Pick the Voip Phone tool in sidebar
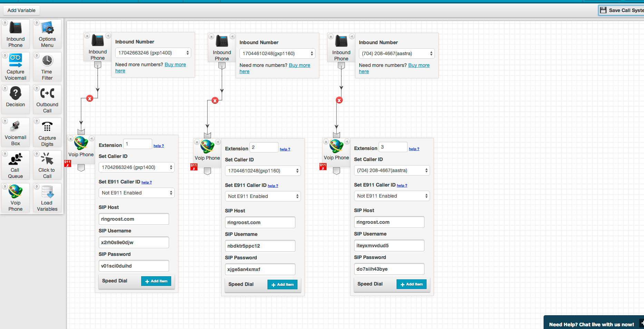 [x=16, y=198]
